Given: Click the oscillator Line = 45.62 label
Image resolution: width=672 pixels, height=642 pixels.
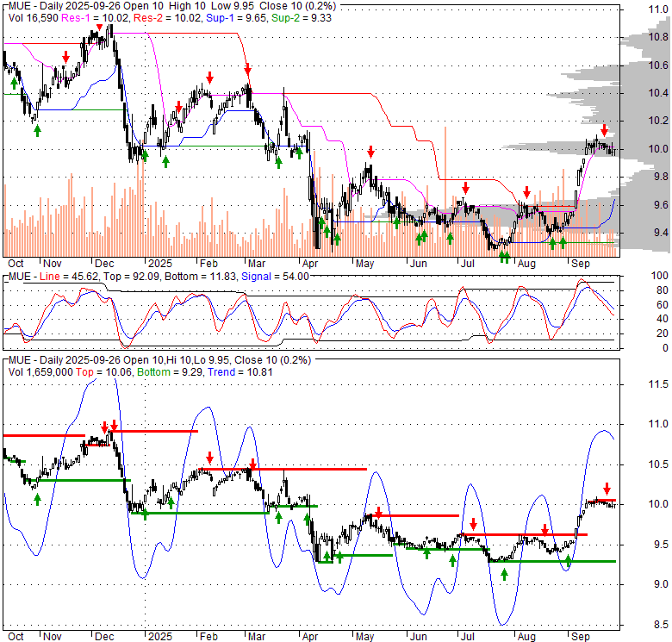Looking at the screenshot, I should (69, 277).
